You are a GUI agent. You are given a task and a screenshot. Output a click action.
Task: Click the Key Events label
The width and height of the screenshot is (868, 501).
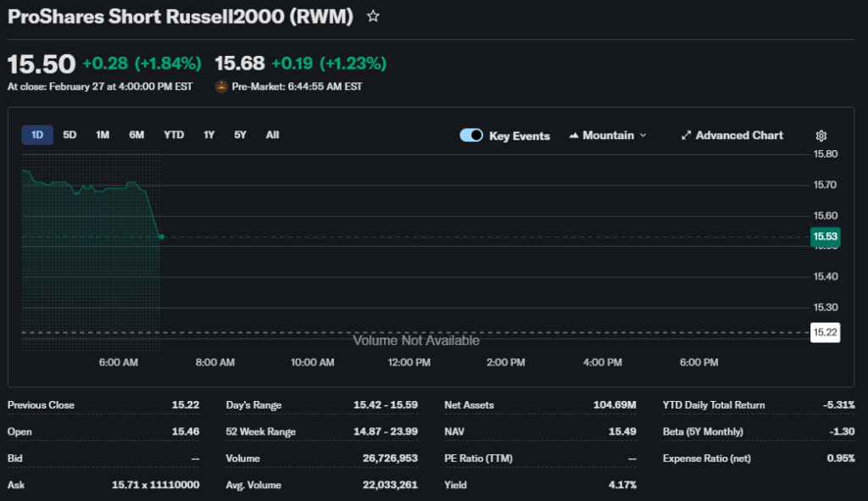[520, 136]
